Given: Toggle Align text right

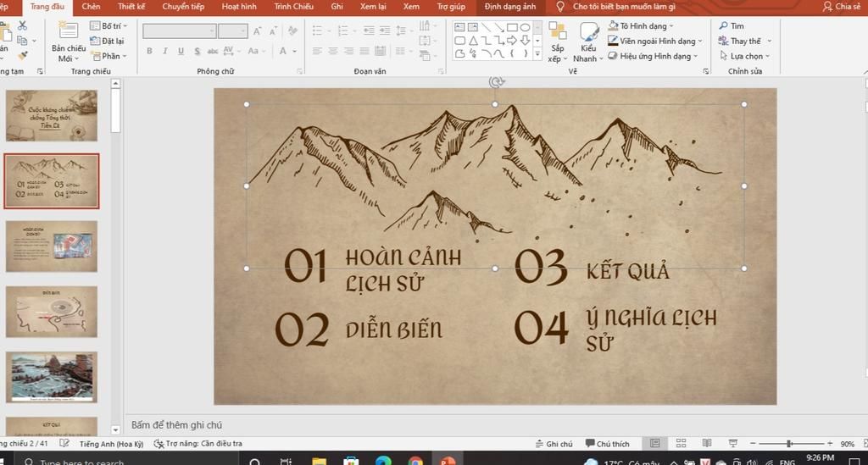Looking at the screenshot, I should click(x=348, y=51).
